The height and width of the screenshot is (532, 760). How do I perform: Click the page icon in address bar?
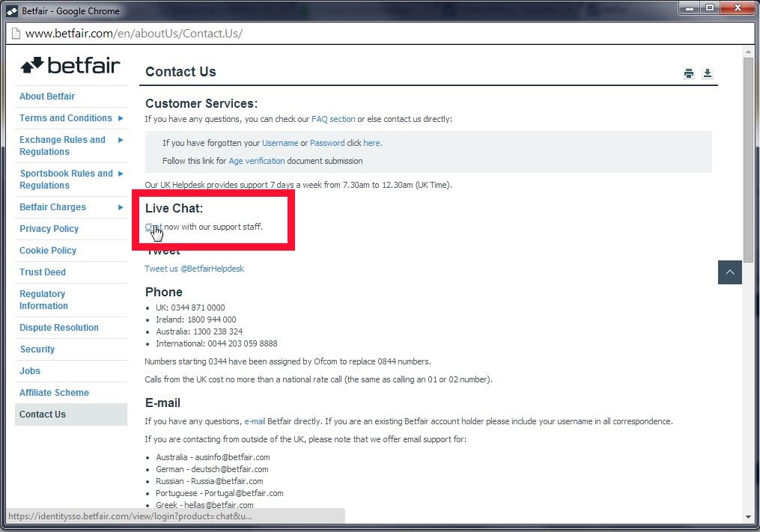pos(16,34)
